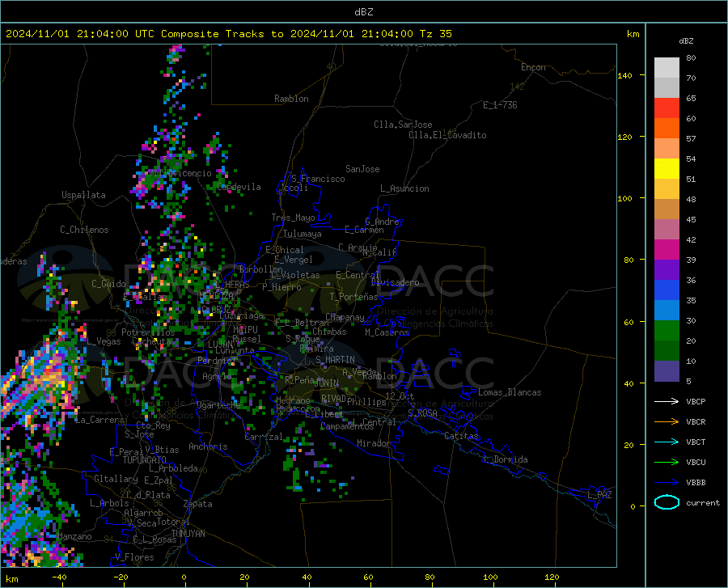This screenshot has width=728, height=588.
Task: Click the -40 km axis tick label
Action: 59,577
